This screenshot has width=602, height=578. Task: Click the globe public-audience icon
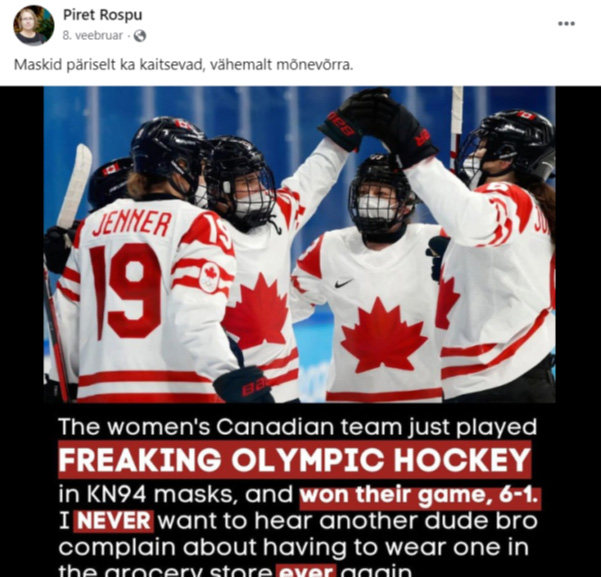point(141,36)
